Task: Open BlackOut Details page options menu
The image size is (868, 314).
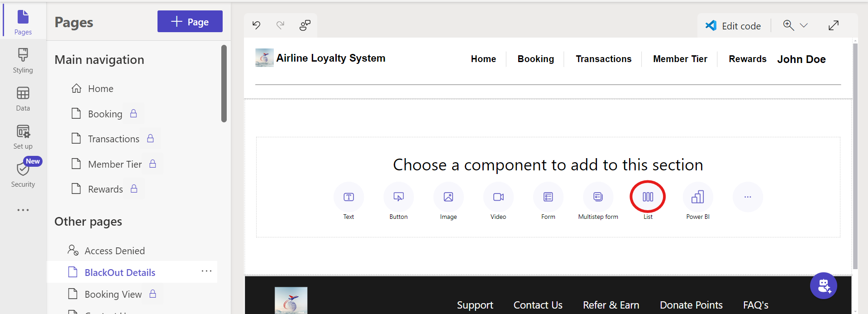Action: click(206, 271)
